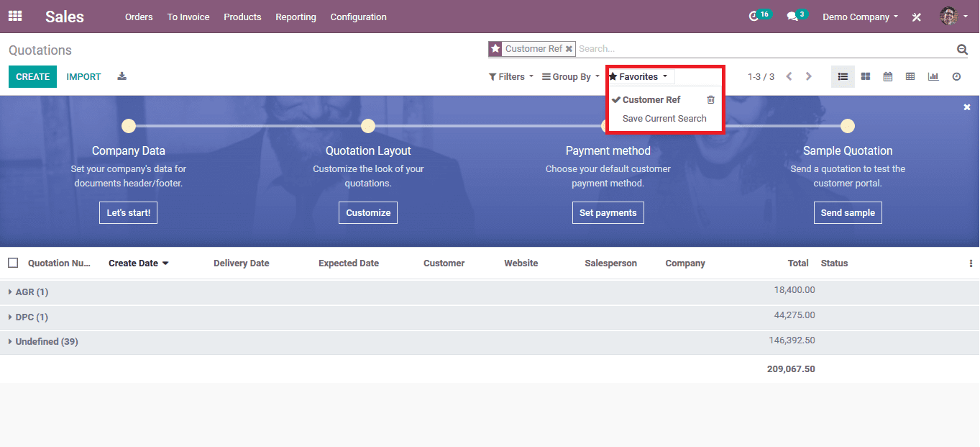
Task: Open the Group By dropdown
Action: tap(570, 77)
